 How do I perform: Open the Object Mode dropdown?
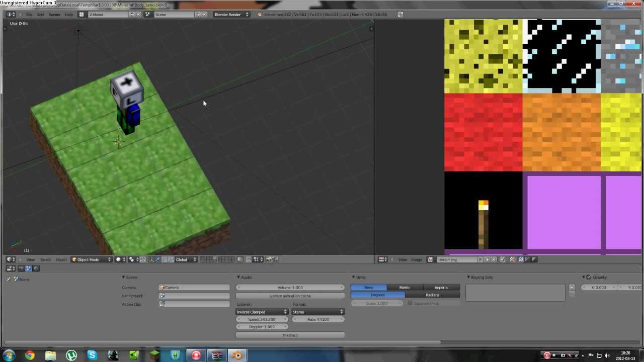pyautogui.click(x=91, y=259)
